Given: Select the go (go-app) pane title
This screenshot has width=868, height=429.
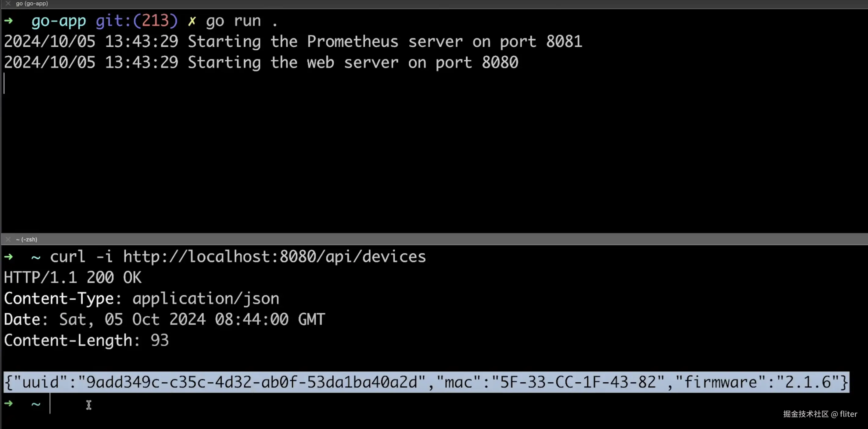Looking at the screenshot, I should click(x=32, y=4).
